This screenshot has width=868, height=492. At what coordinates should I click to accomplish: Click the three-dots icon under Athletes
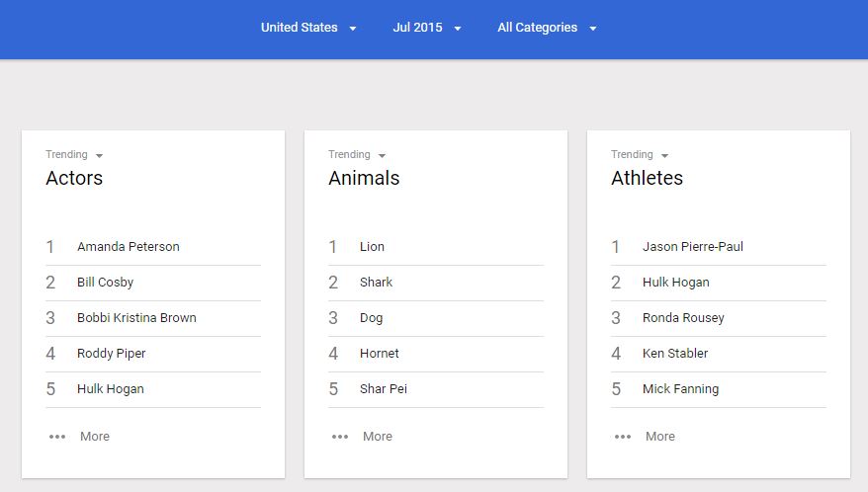coord(622,437)
